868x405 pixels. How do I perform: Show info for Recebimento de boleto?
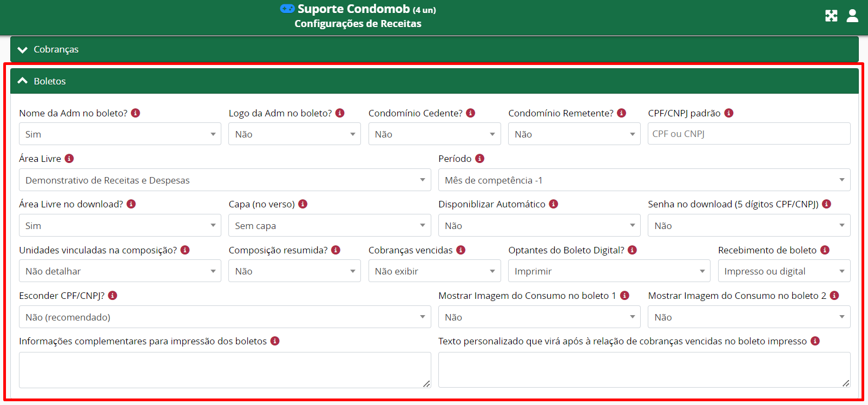tap(825, 250)
